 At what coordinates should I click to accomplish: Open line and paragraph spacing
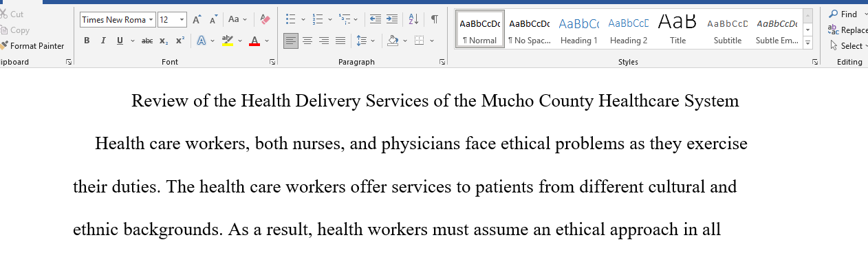point(362,41)
